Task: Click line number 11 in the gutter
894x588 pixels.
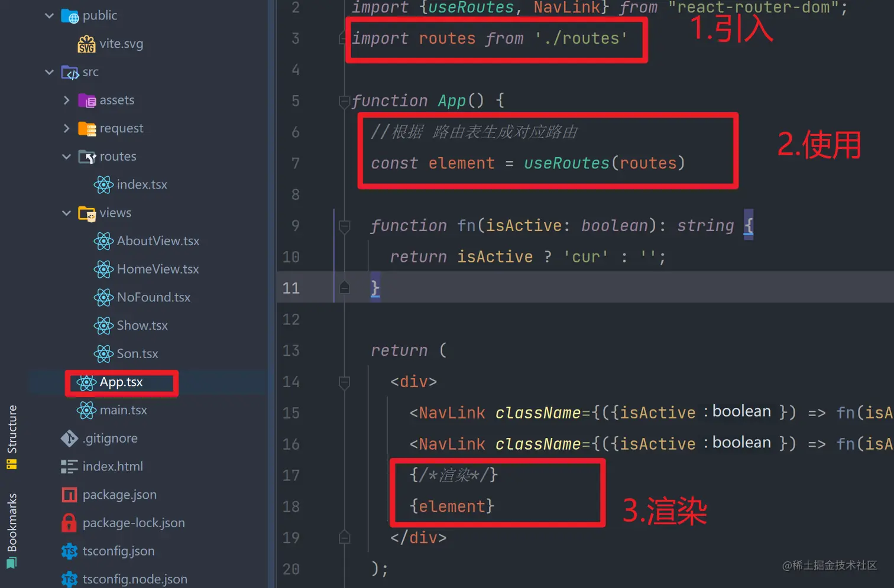Action: (291, 288)
